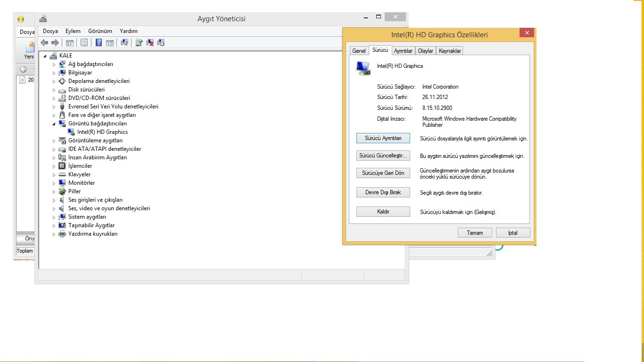This screenshot has width=644, height=362.
Task: Confirm with the Tamam button
Action: click(x=475, y=233)
